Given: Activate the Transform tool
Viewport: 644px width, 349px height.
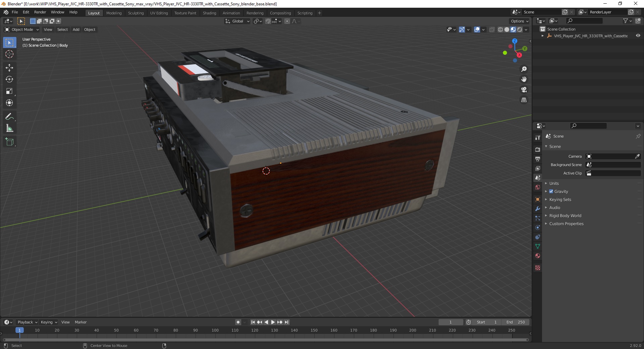Looking at the screenshot, I should 9,103.
